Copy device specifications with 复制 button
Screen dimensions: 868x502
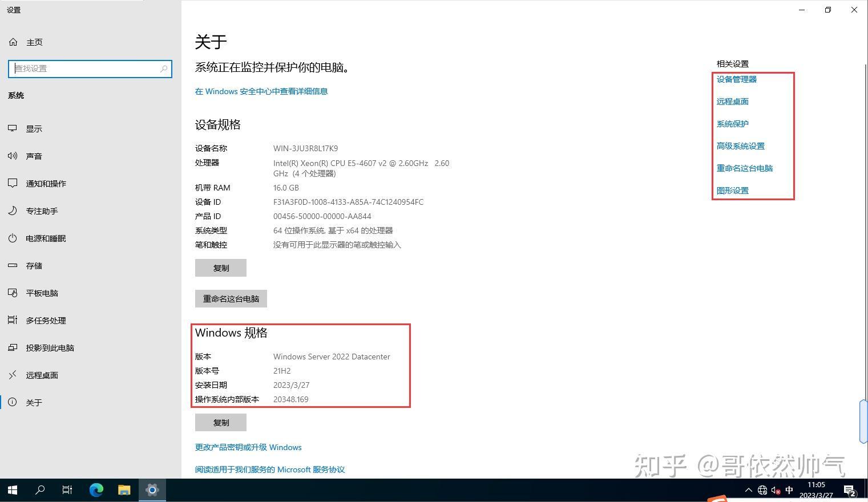click(221, 268)
